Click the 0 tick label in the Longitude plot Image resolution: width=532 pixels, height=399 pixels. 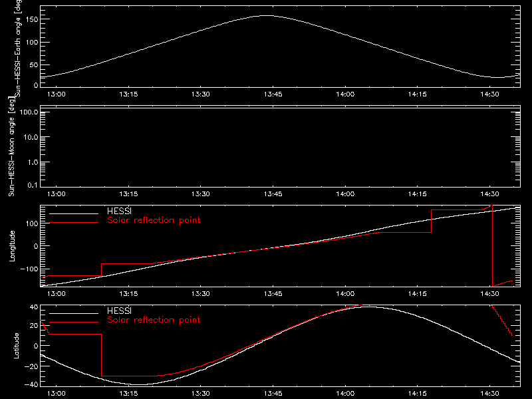(36, 246)
